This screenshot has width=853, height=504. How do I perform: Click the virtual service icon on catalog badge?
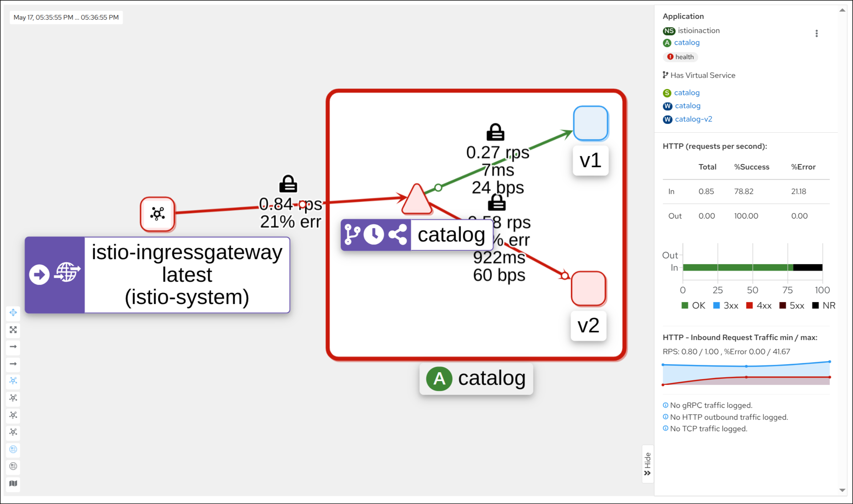tap(352, 235)
